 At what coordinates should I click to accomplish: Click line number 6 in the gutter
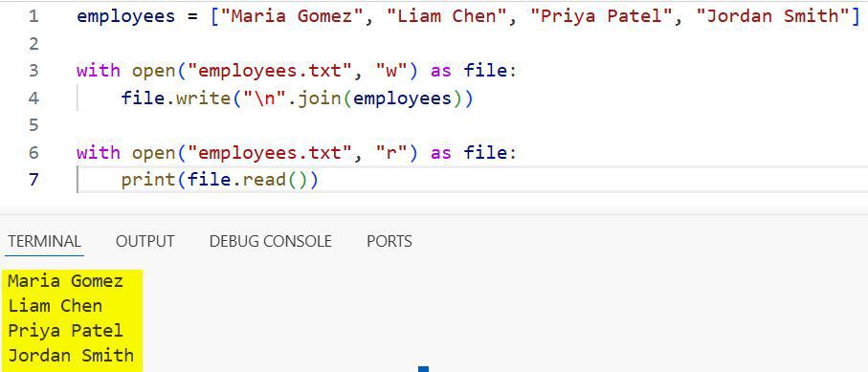pyautogui.click(x=33, y=153)
